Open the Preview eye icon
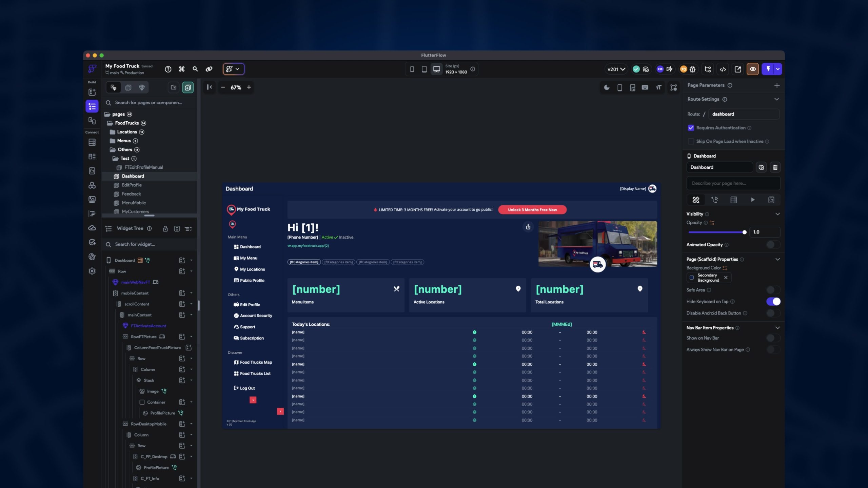The height and width of the screenshot is (488, 868). [x=752, y=69]
